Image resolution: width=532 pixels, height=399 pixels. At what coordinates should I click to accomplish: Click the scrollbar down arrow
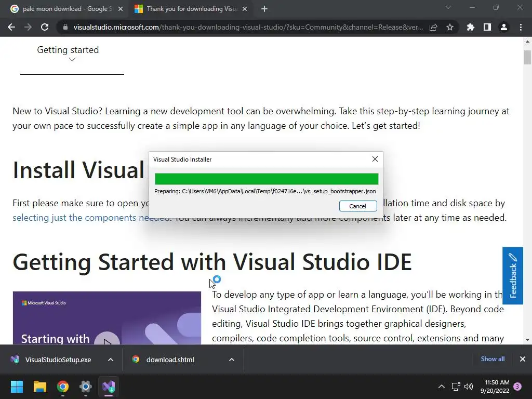pyautogui.click(x=527, y=339)
